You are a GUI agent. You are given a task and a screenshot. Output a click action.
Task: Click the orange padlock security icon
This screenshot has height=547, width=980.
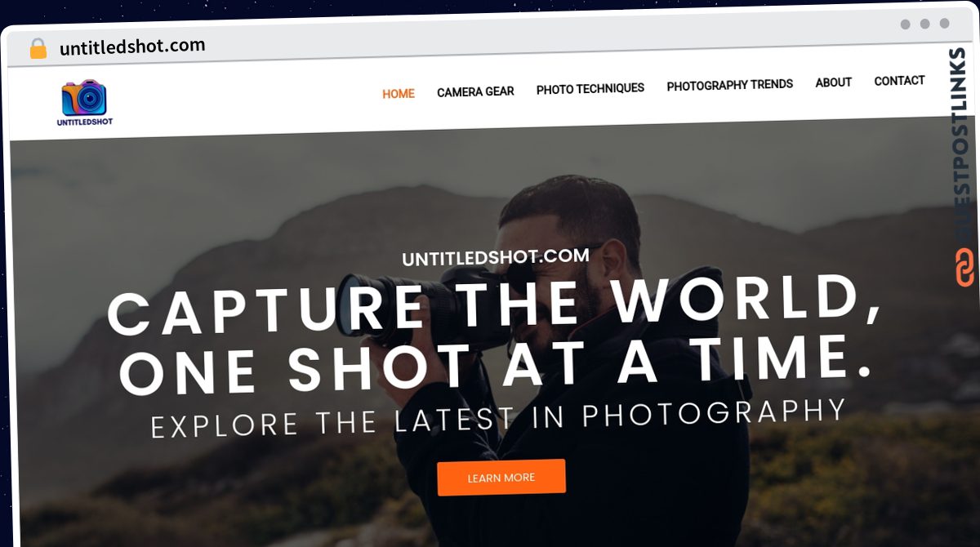38,49
